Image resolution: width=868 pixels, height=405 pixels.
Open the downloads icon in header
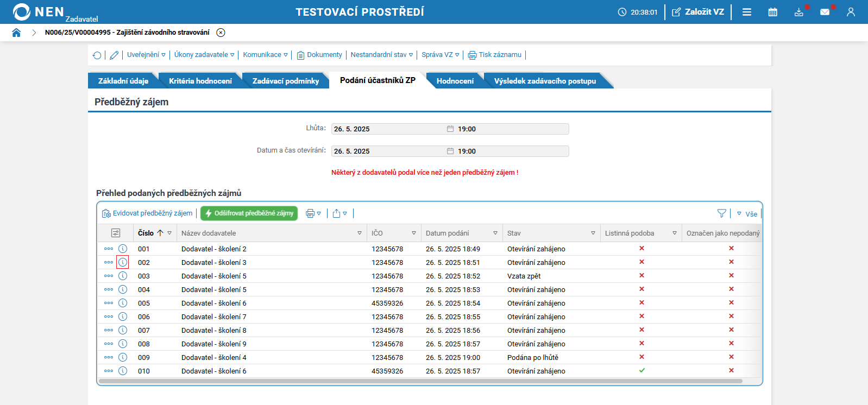(x=798, y=12)
